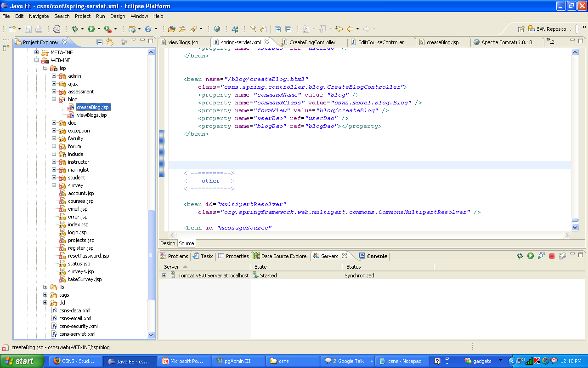Viewport: 588px width, 368px height.
Task: Click Collapse All in Project Explorer
Action: pos(100,42)
